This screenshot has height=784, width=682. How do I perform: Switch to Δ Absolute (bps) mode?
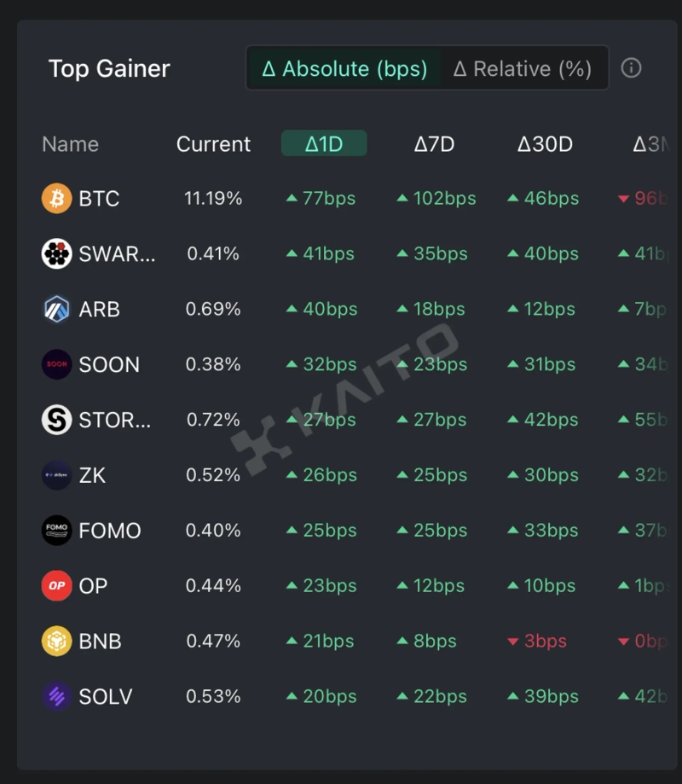[344, 69]
